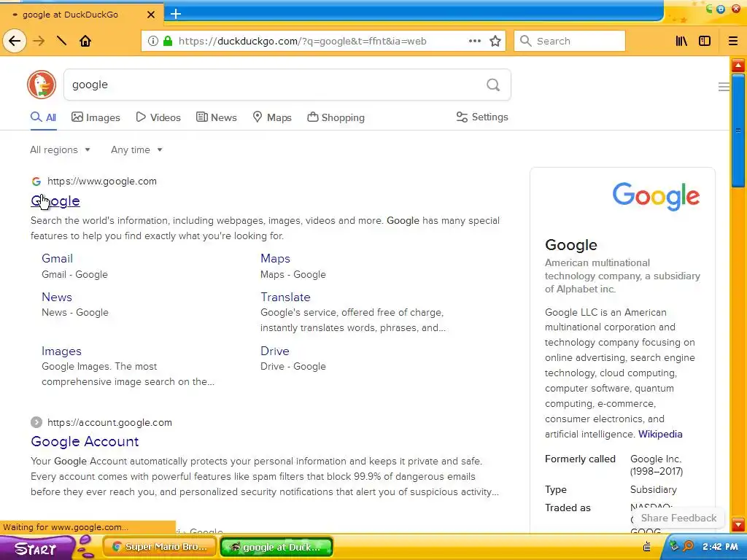This screenshot has width=747, height=560.
Task: Focus the toolbar Search box
Action: 570,41
